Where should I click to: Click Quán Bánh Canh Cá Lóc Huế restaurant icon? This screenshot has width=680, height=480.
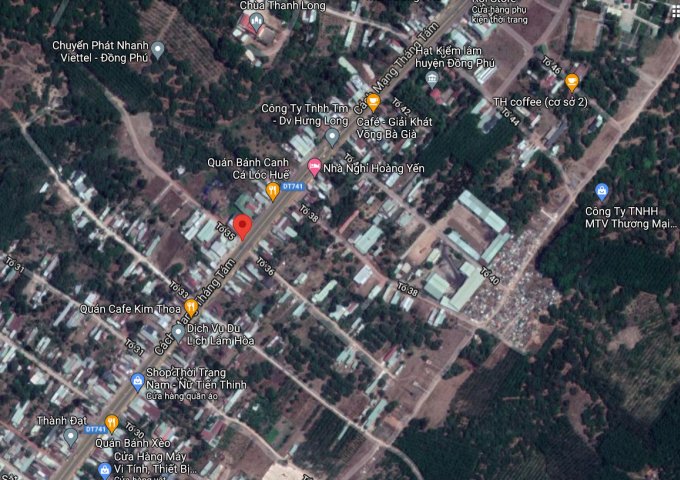pos(271,188)
